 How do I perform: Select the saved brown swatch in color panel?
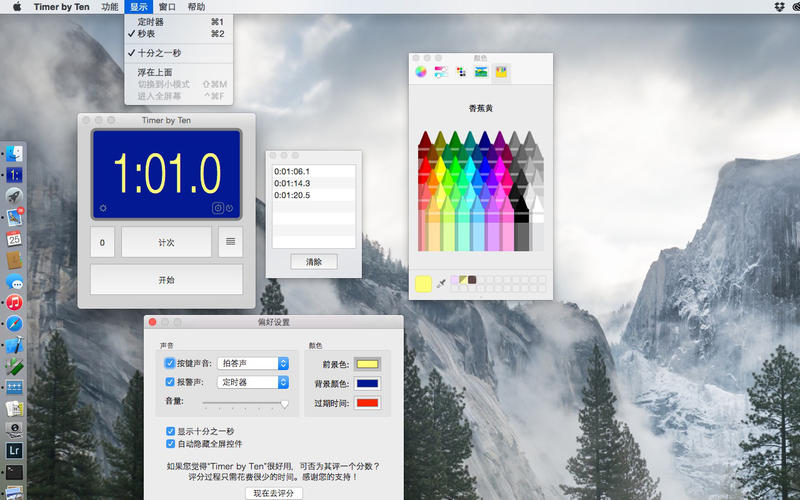click(x=472, y=280)
